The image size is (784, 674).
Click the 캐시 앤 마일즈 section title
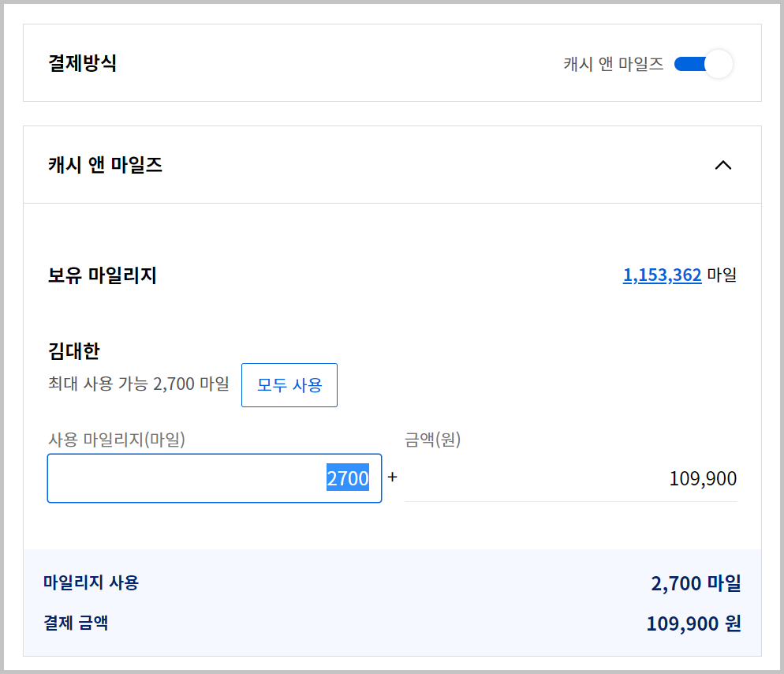[106, 165]
